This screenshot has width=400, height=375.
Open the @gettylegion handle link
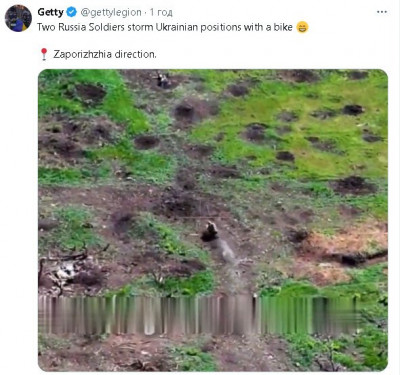[x=111, y=12]
